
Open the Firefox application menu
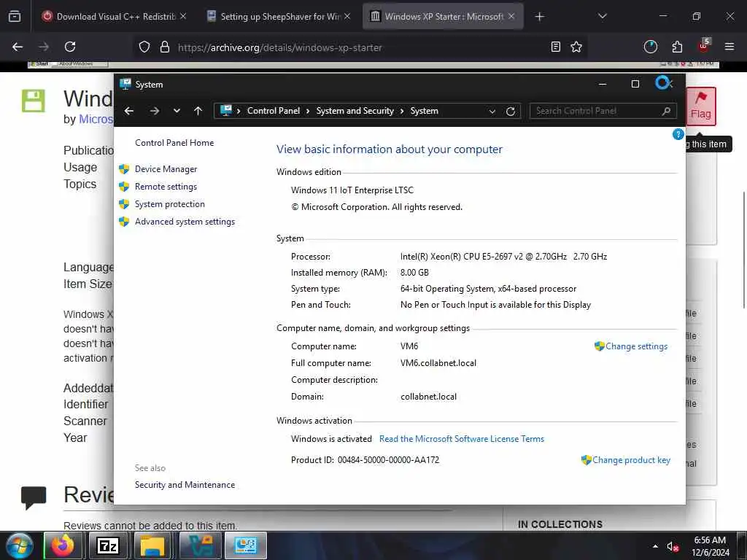coord(729,47)
